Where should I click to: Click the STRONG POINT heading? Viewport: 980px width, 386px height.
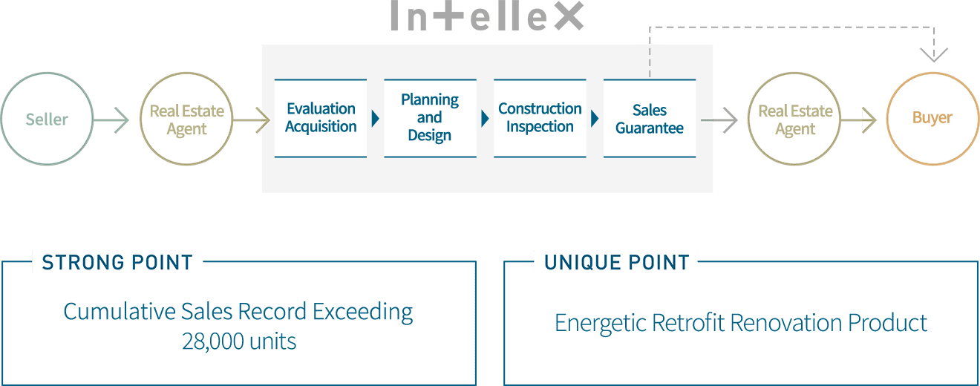117,262
